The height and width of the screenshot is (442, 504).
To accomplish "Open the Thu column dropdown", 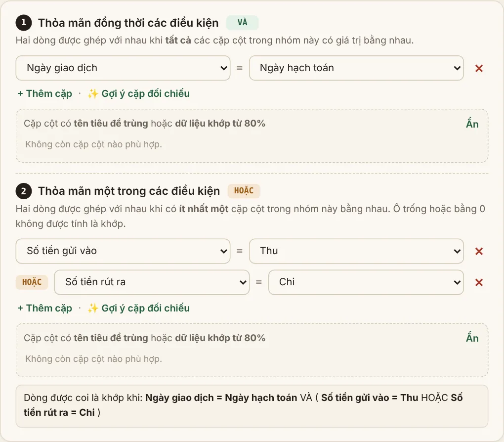I will 356,251.
